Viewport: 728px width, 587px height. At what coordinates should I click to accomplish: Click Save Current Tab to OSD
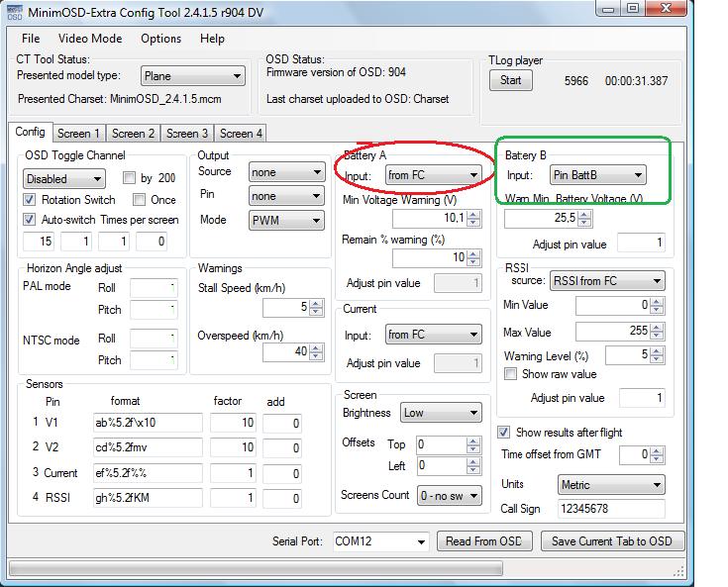(x=611, y=541)
